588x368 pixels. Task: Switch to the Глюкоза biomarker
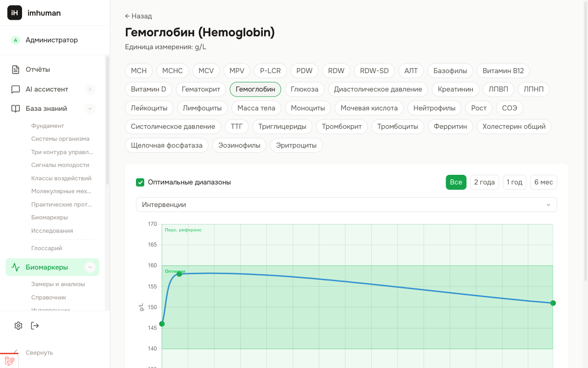coord(304,89)
